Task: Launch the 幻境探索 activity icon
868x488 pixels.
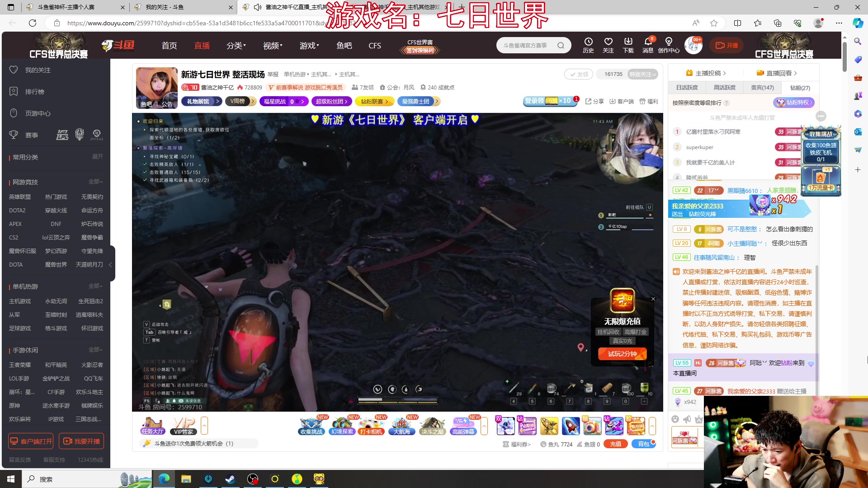Action: [x=342, y=426]
